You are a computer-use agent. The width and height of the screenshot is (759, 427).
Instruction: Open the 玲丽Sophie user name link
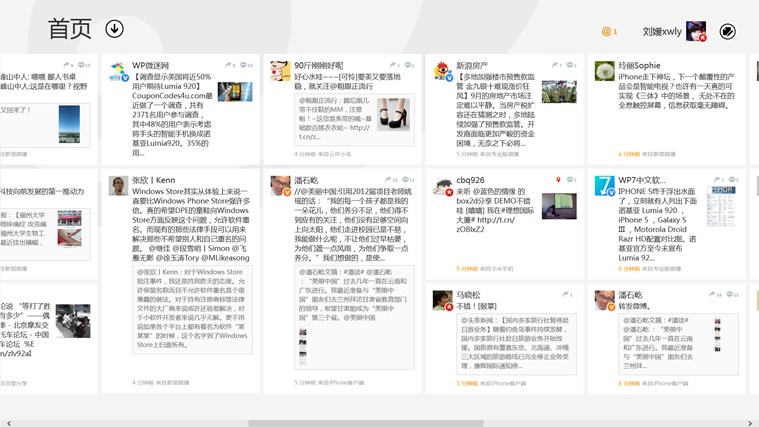639,65
